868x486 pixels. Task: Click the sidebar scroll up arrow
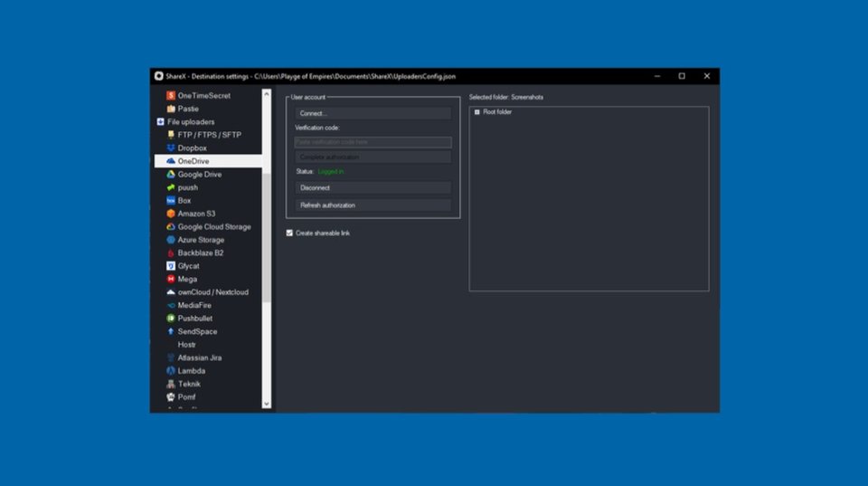click(266, 94)
